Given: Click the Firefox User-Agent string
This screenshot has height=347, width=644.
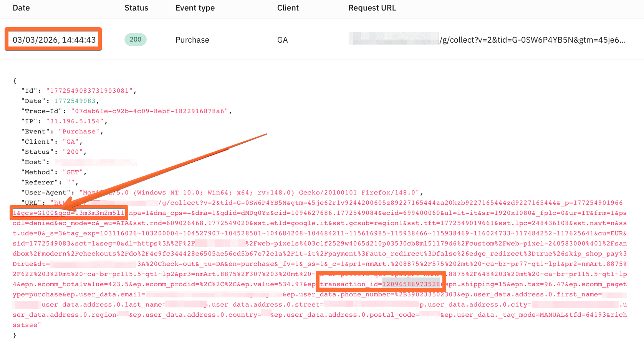Looking at the screenshot, I should pyautogui.click(x=250, y=192).
